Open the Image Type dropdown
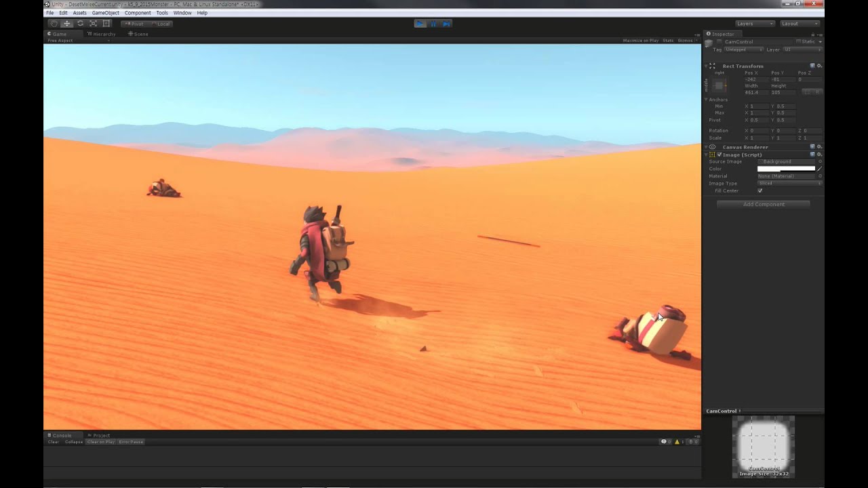 (x=790, y=184)
